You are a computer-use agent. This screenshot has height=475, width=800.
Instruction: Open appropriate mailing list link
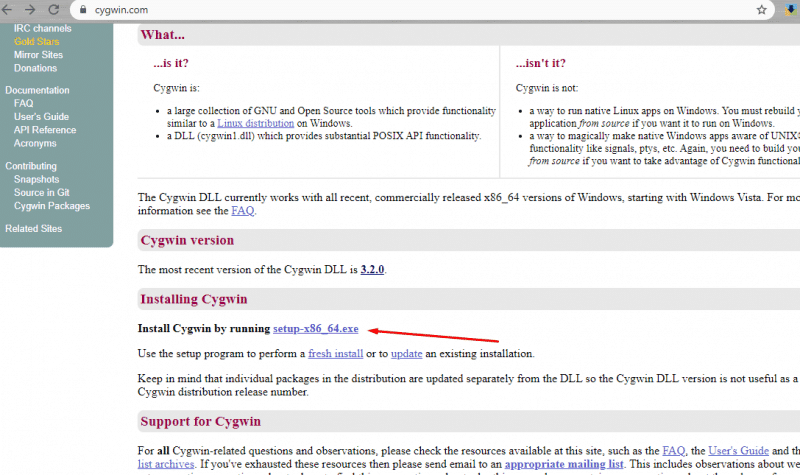point(564,464)
